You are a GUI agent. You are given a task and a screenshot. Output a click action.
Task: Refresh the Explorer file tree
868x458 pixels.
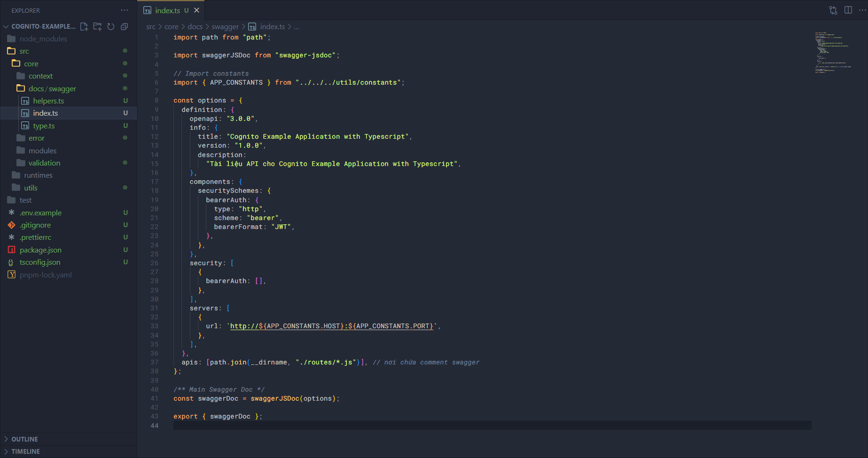tap(111, 27)
